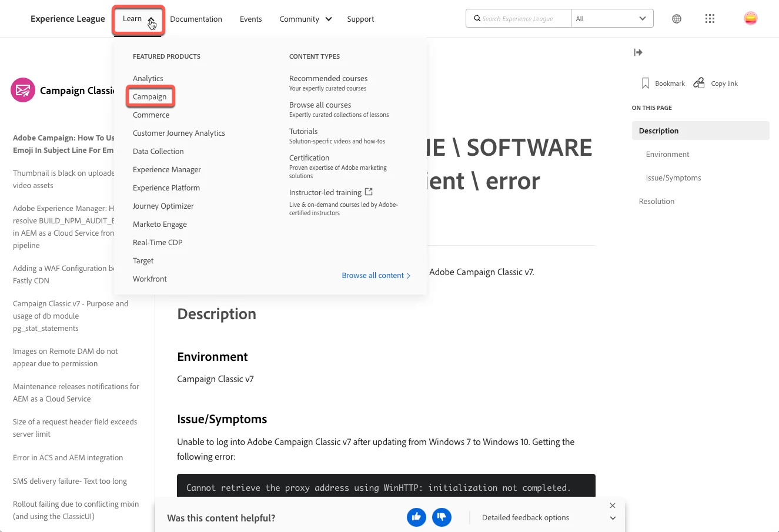Open the Events menu item

click(x=250, y=19)
